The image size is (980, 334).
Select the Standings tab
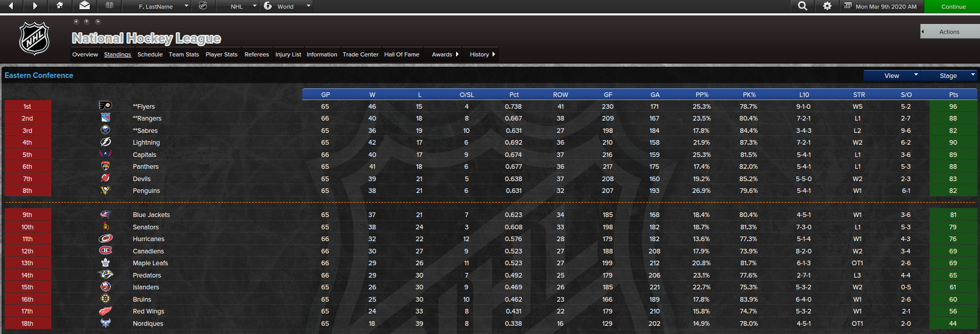coord(117,54)
